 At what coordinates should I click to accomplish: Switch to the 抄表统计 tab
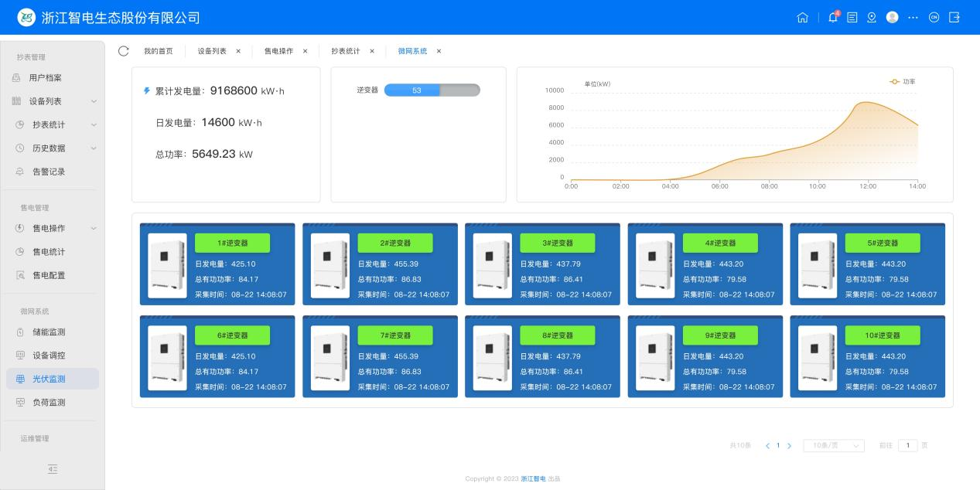346,51
